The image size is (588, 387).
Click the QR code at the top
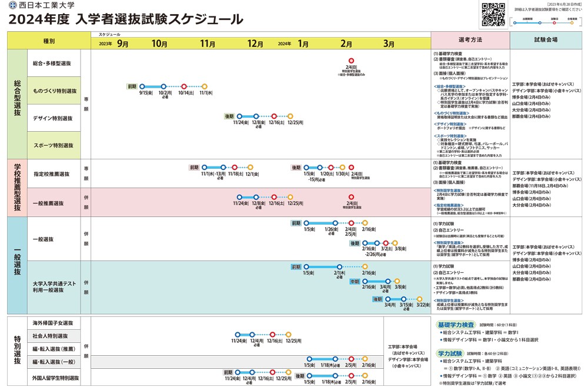coord(493,14)
